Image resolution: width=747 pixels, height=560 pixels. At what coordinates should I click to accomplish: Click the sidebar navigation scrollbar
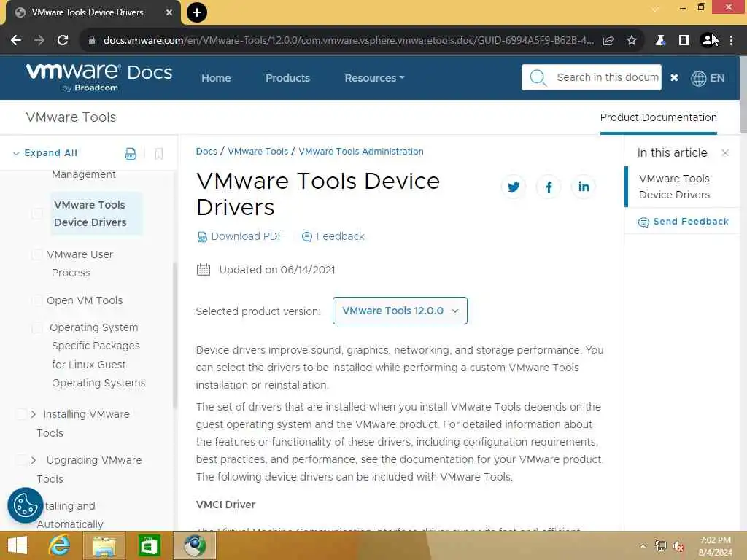175,335
